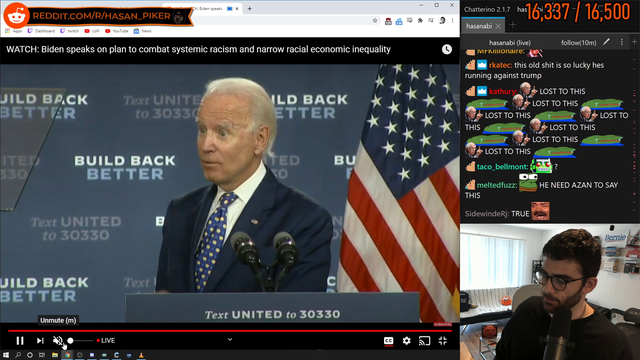Screen dimensions: 640x360
Task: Open the blue Chrome extension icon
Action: [399, 21]
